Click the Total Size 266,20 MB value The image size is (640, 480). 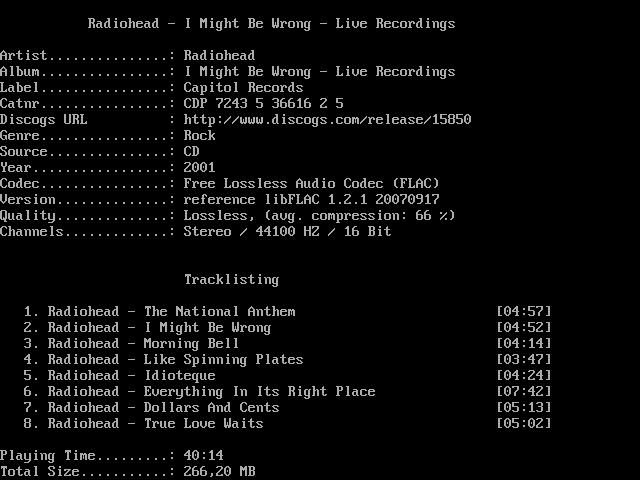pyautogui.click(x=219, y=472)
